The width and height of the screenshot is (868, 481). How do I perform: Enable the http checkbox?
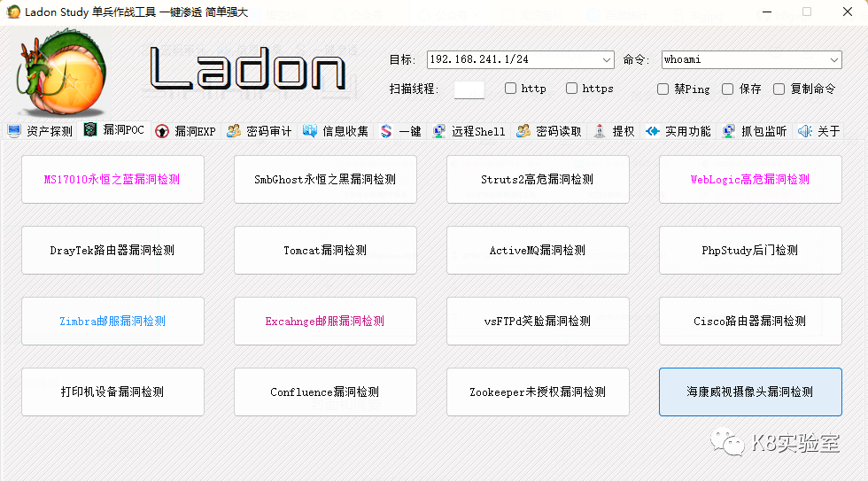510,89
